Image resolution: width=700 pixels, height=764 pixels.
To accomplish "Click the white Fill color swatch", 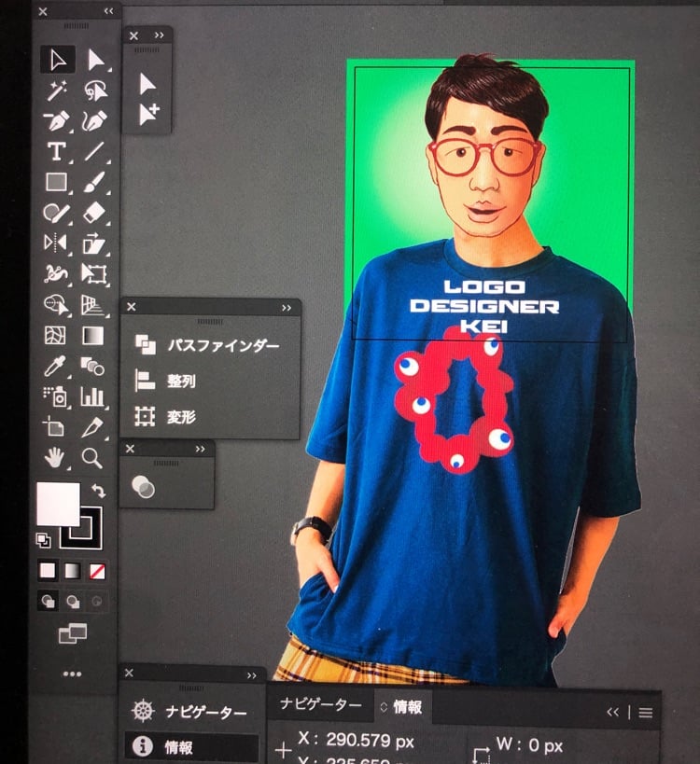I will click(x=56, y=504).
